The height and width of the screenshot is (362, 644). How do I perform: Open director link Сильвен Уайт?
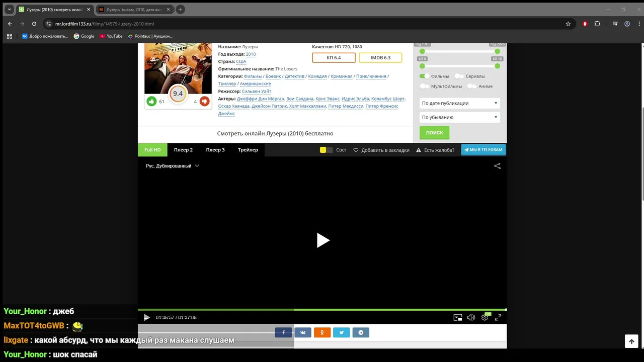pos(257,92)
